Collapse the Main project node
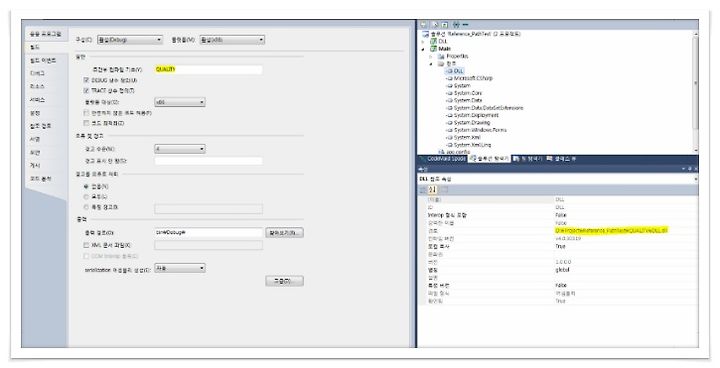The height and width of the screenshot is (368, 720). (424, 49)
